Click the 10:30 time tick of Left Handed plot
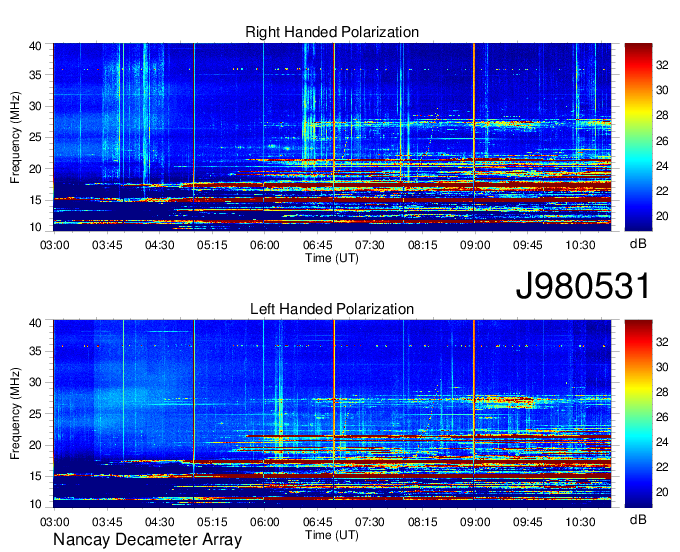 pyautogui.click(x=580, y=522)
